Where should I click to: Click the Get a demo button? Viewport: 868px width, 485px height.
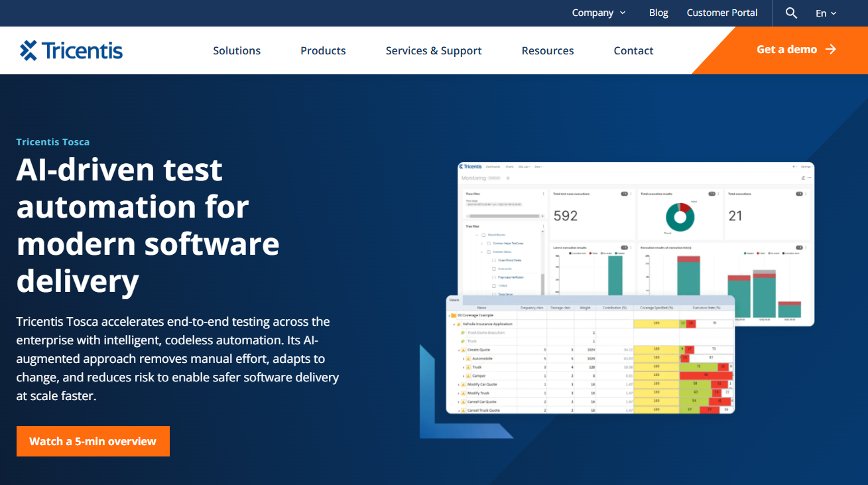pos(796,49)
